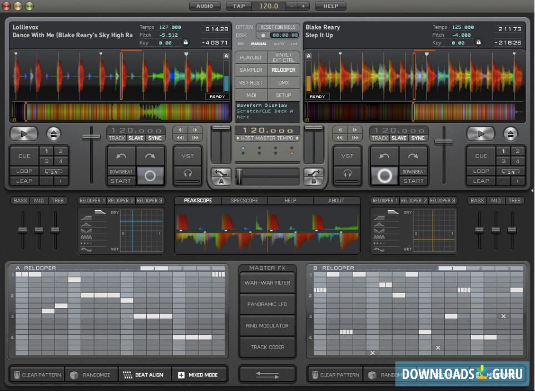Click the Deck B headphone cue icon

(x=347, y=174)
